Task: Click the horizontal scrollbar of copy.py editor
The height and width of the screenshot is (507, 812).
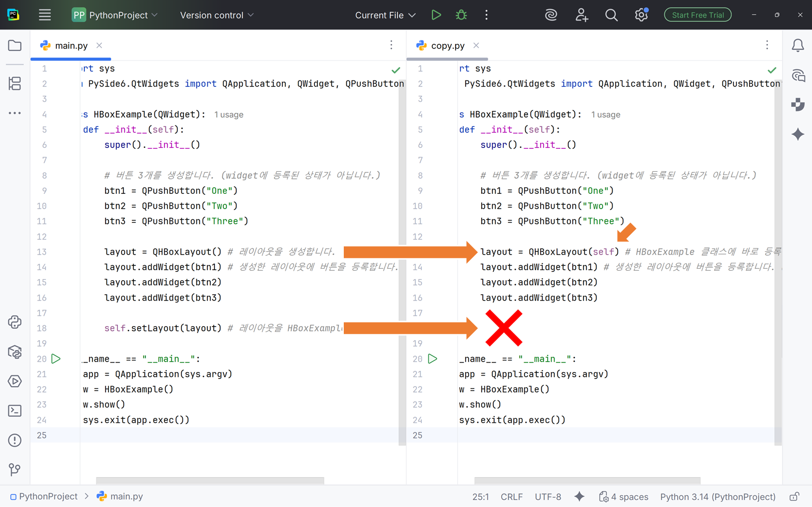Action: point(587,481)
